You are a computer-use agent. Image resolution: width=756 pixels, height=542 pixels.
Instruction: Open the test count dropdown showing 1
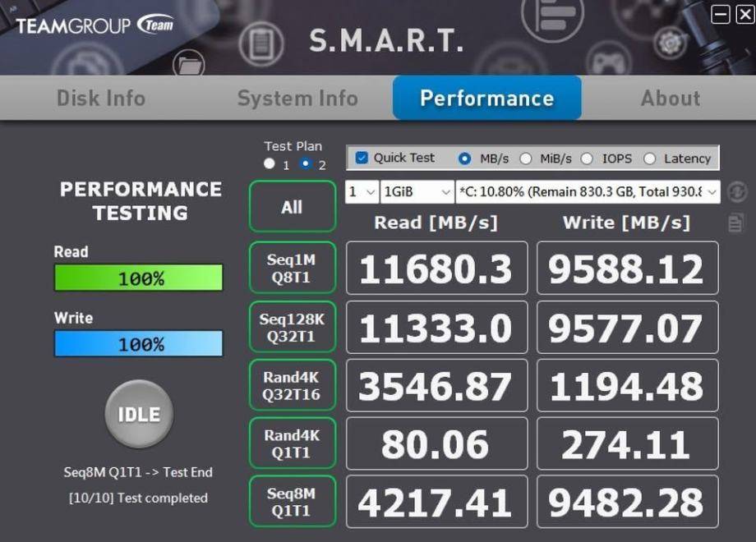coord(362,191)
